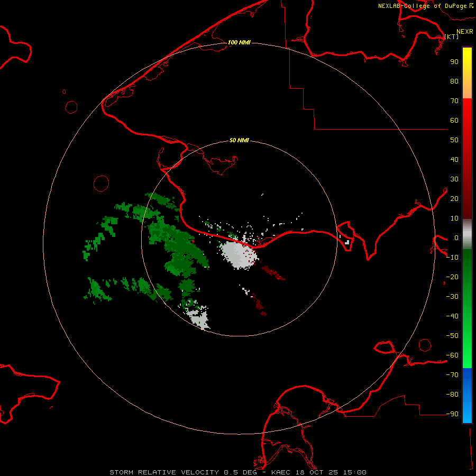Image resolution: width=476 pixels, height=476 pixels.
Task: Select the "-60" value on the velocity scale
Action: 452,355
